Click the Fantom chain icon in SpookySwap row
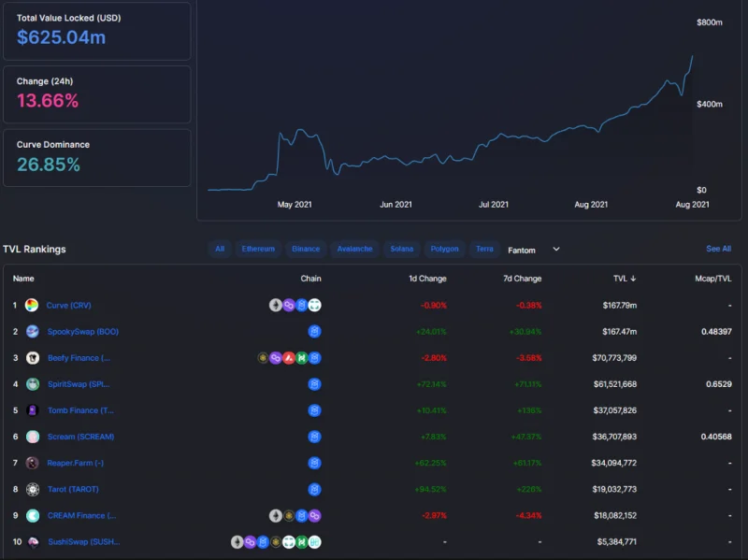 pos(314,332)
